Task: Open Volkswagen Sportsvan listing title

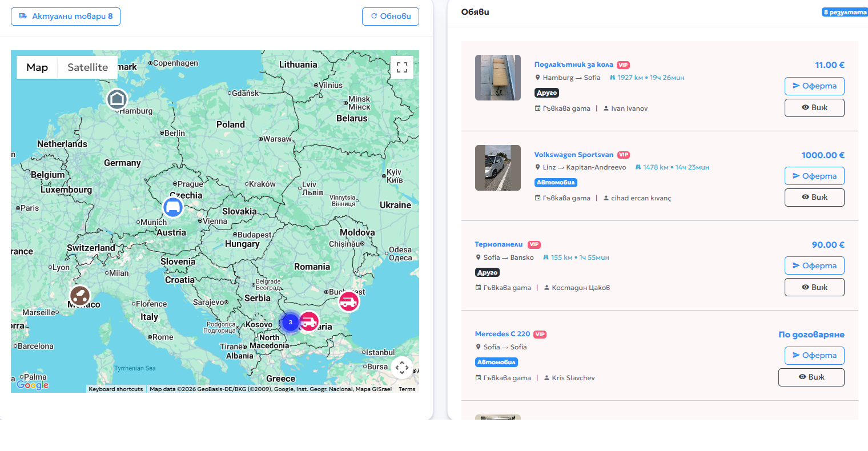Action: pos(574,155)
